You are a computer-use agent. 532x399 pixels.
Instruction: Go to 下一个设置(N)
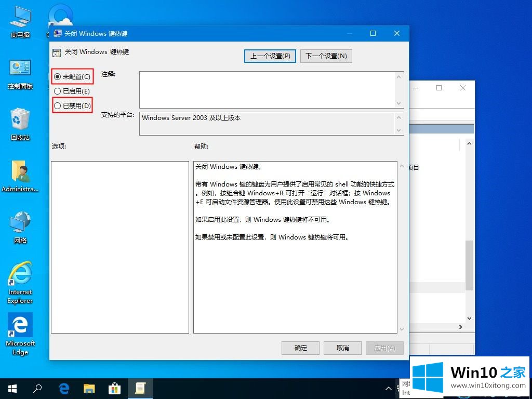click(x=326, y=56)
